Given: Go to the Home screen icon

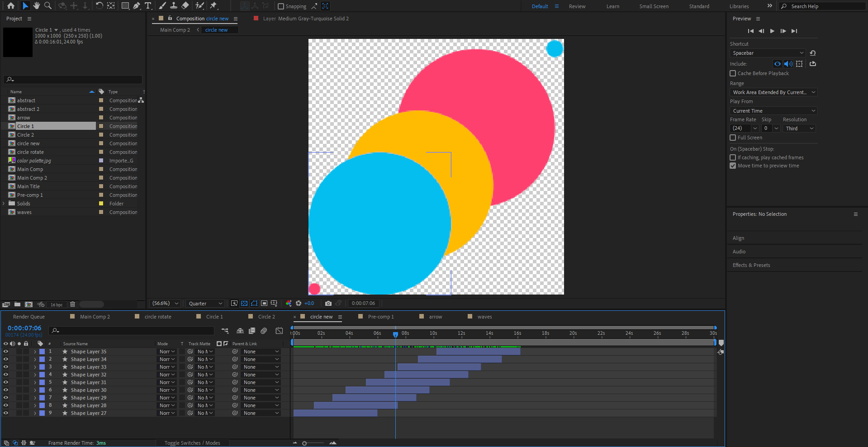Looking at the screenshot, I should 11,6.
